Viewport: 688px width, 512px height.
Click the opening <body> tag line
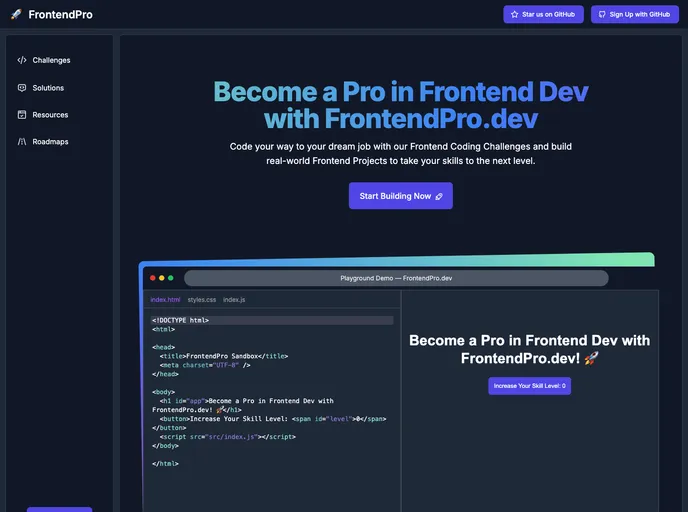pyautogui.click(x=164, y=392)
